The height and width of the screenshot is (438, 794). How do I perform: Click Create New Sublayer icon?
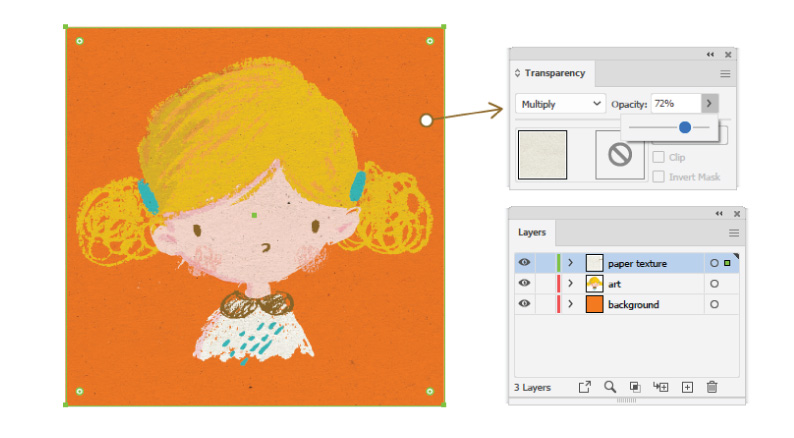[x=660, y=387]
